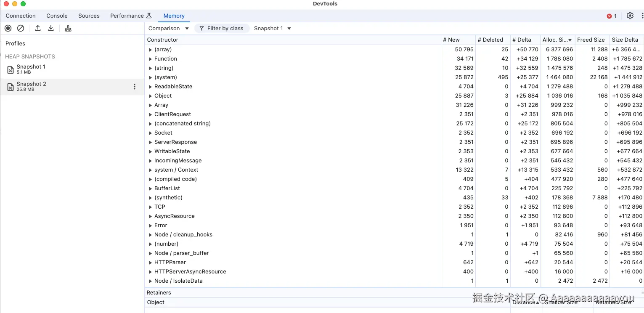This screenshot has height=313, width=644.
Task: Expand the TCP constructor row
Action: coord(151,207)
